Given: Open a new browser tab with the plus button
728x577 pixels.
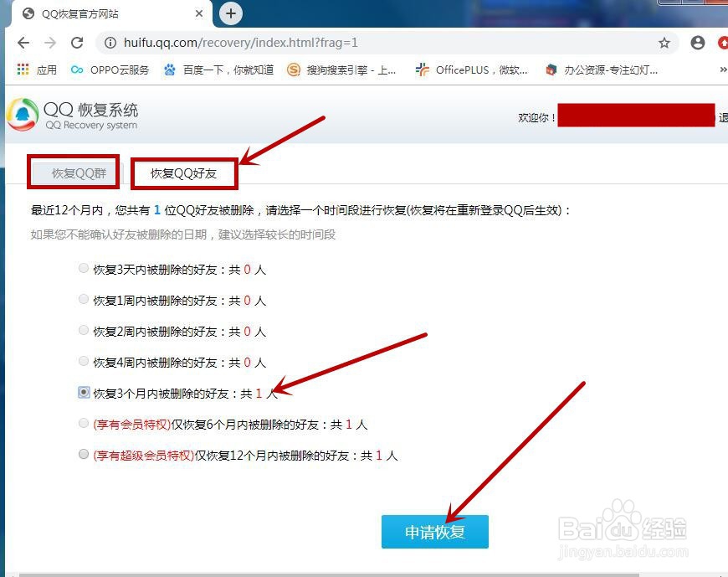Looking at the screenshot, I should click(x=229, y=13).
